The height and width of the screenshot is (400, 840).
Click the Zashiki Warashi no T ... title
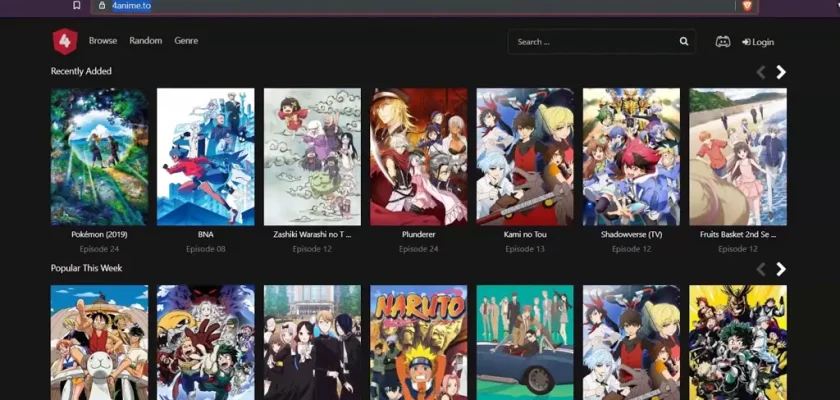click(312, 235)
